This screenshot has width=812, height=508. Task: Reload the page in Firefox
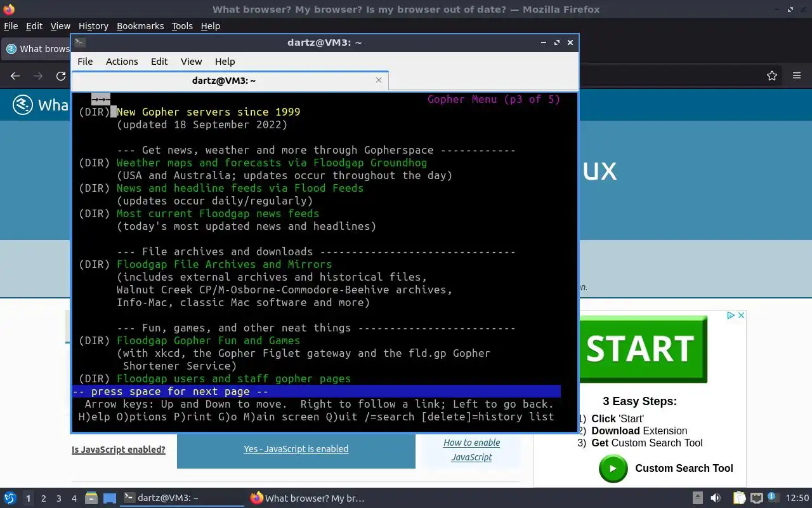click(61, 76)
